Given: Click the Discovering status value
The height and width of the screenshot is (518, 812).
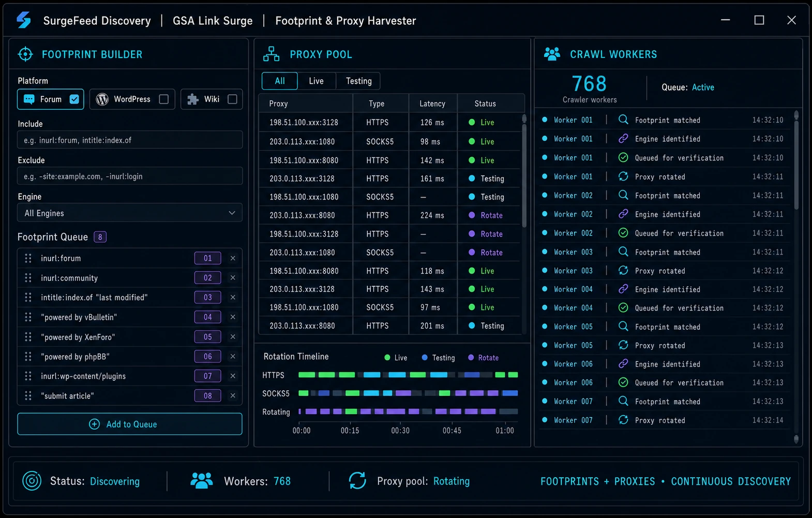Looking at the screenshot, I should pos(115,481).
